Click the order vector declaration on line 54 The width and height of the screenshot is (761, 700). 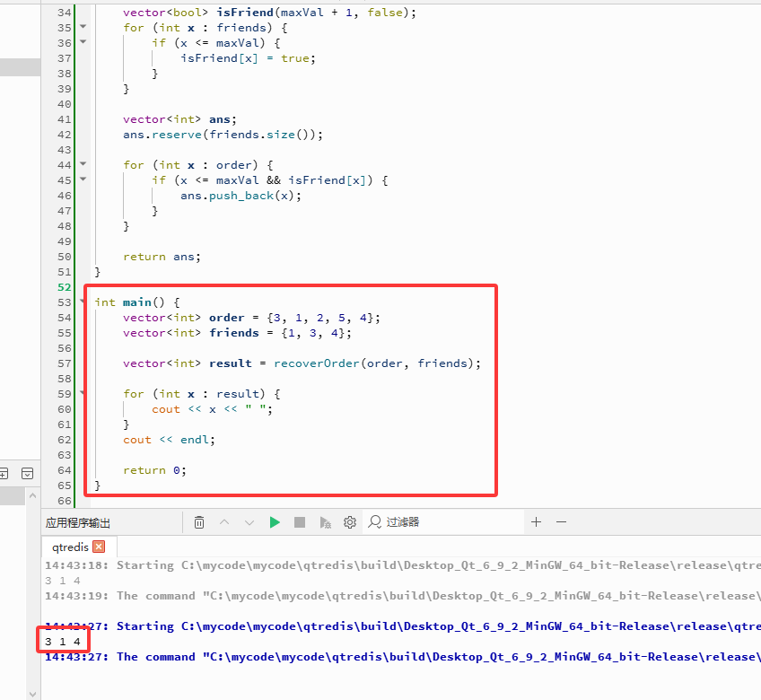(x=251, y=318)
